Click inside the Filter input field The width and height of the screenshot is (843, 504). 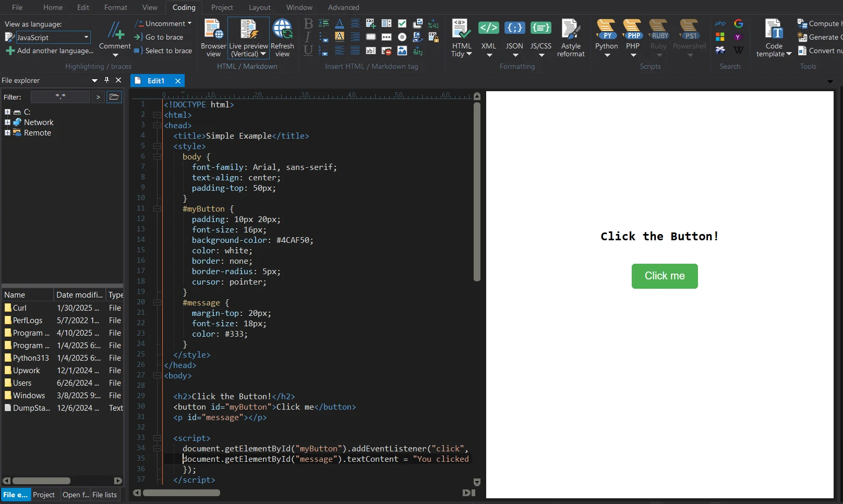[60, 96]
